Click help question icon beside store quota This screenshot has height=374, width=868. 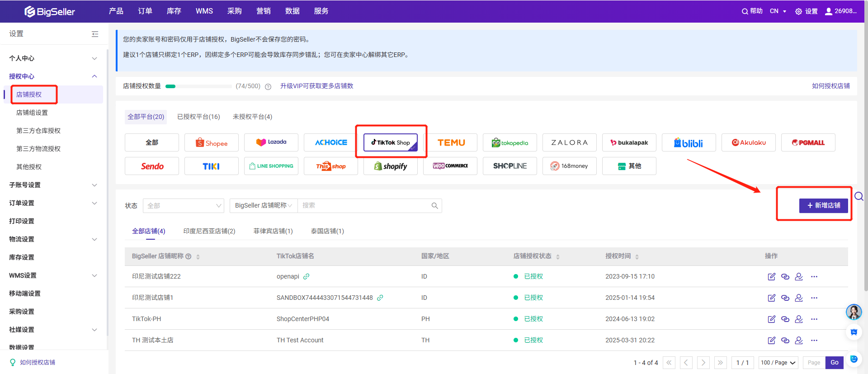(268, 87)
